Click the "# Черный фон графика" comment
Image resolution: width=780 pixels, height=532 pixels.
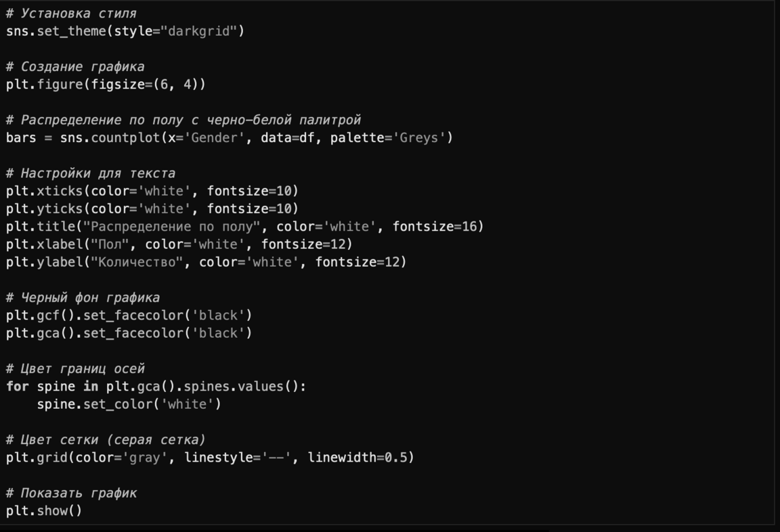coord(83,298)
